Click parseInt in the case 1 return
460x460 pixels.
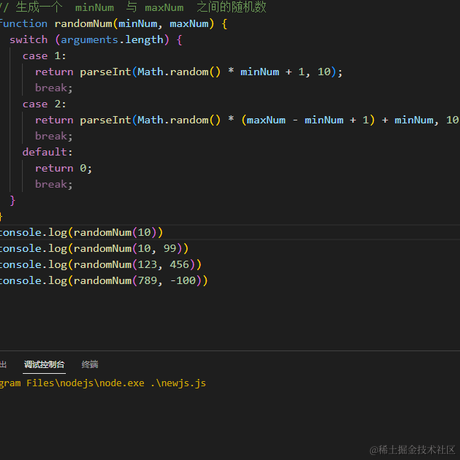coord(105,72)
